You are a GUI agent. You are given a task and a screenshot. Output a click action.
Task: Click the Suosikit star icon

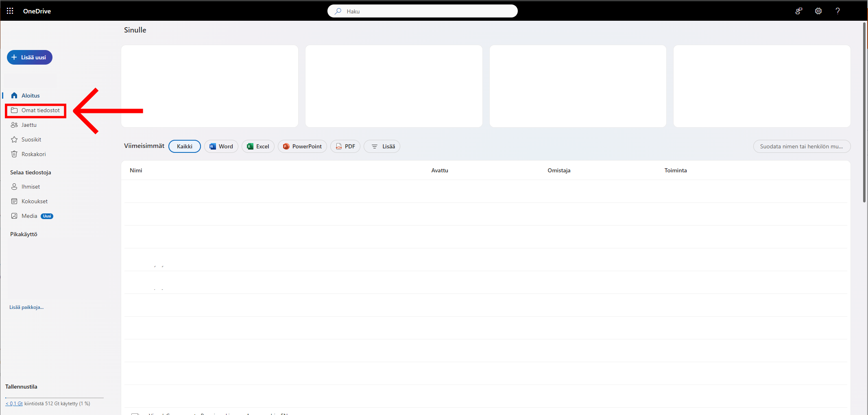[14, 139]
